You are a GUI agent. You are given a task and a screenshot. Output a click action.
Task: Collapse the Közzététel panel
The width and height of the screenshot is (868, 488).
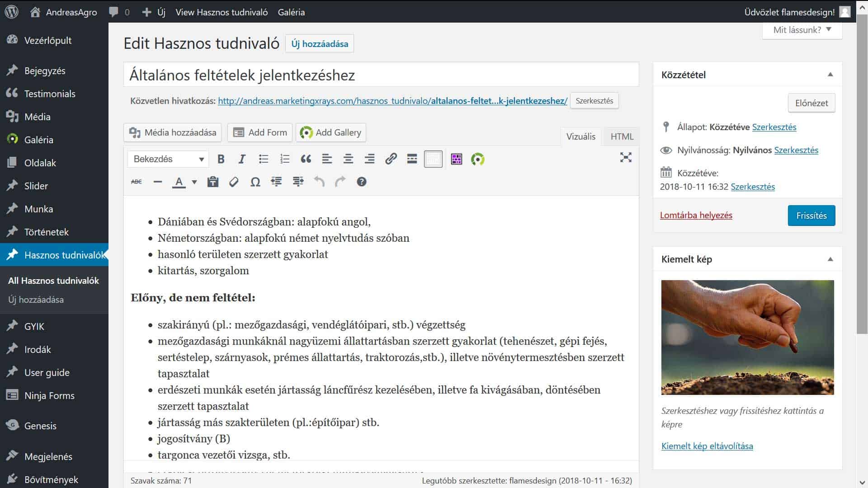[830, 75]
